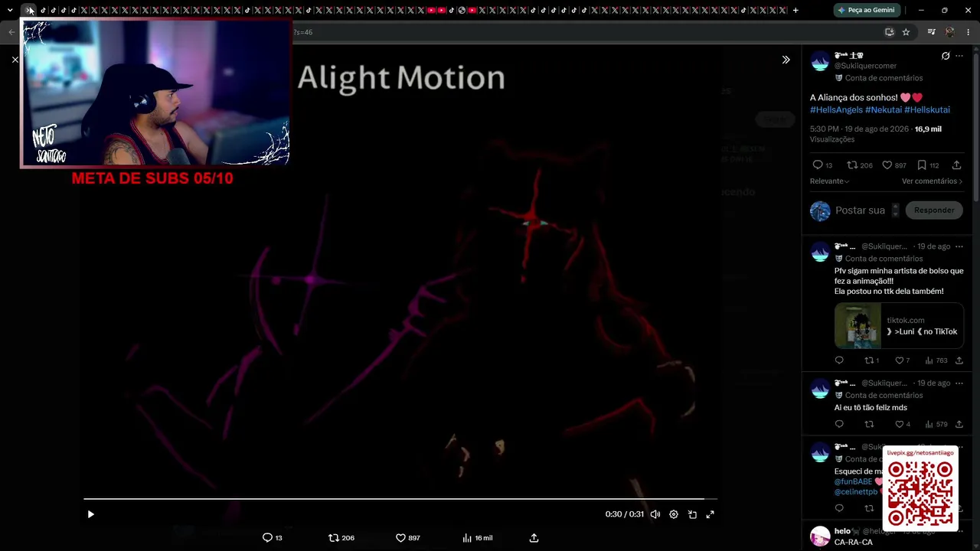Open the Luni no TikTok link card
The width and height of the screenshot is (980, 551).
pyautogui.click(x=899, y=326)
